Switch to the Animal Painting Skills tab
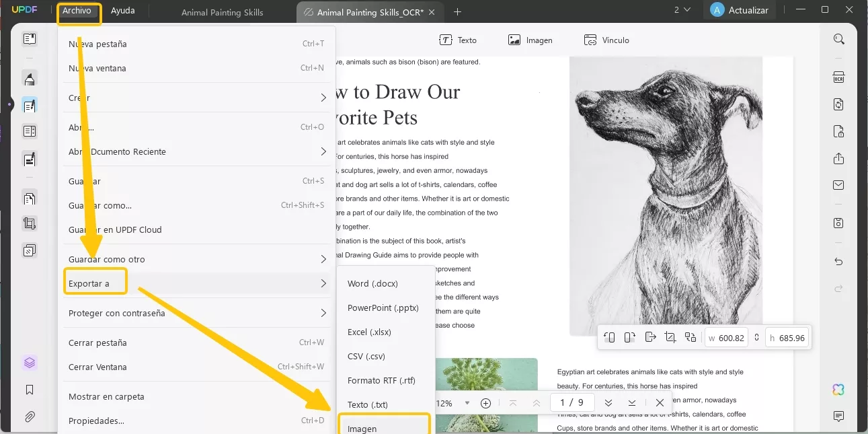Screen dimensions: 868x434 (x=223, y=12)
